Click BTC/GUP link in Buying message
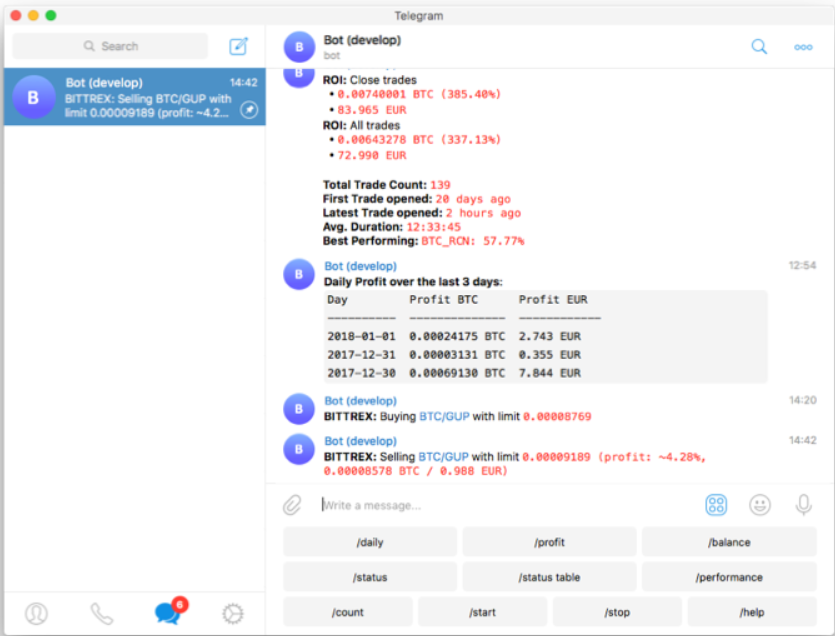 (x=444, y=417)
